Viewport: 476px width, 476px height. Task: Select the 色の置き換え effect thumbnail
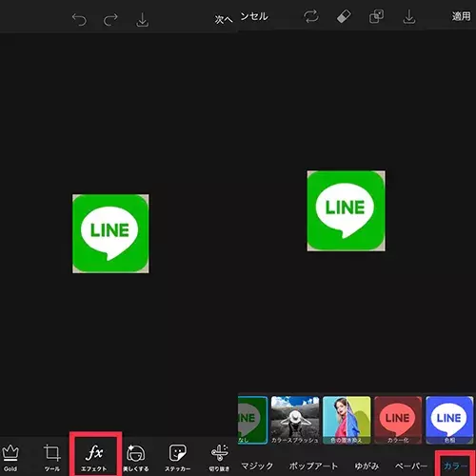[347, 420]
